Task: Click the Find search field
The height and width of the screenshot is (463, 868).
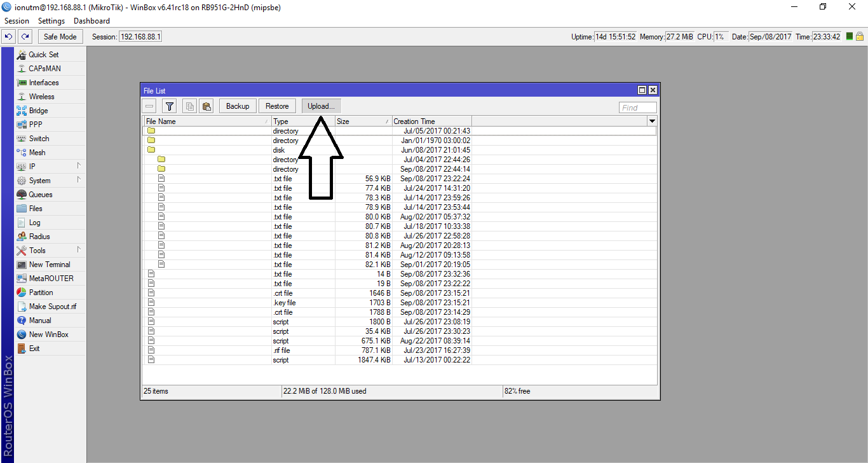Action: (637, 107)
